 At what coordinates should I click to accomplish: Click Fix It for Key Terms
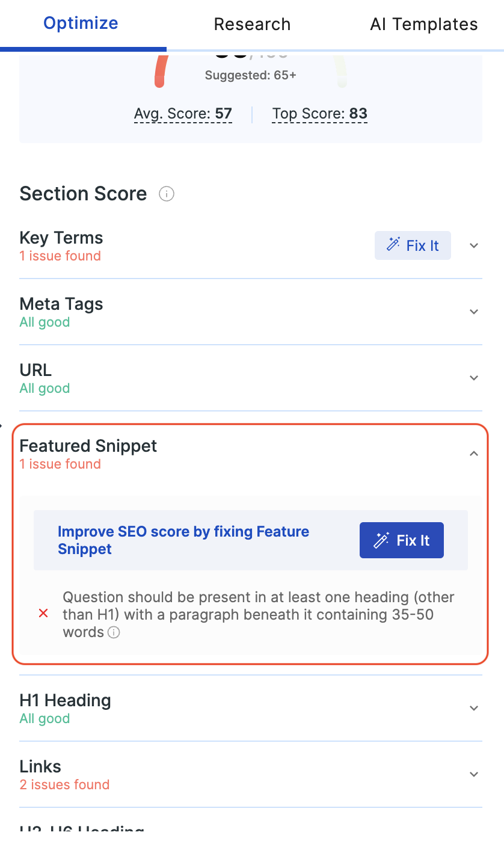pos(413,245)
